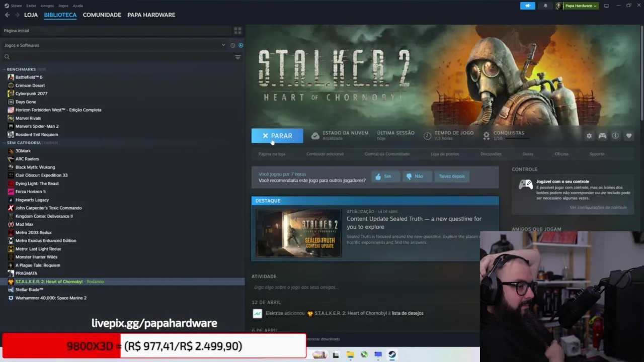
Task: Open Sealed Truth update thumbnail
Action: click(299, 233)
